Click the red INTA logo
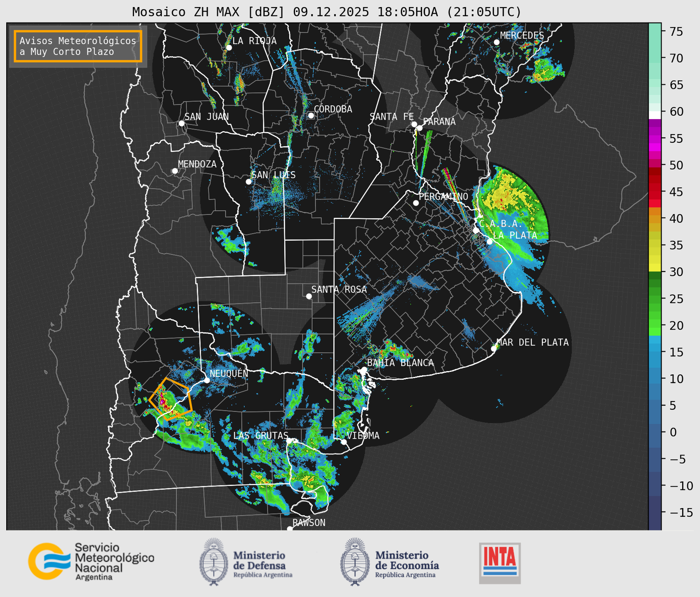 coord(500,563)
